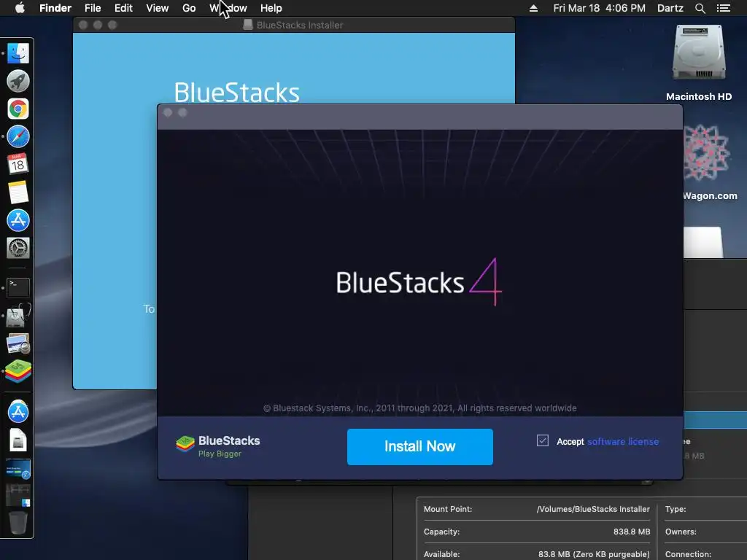Open App Store icon below Notes
The width and height of the screenshot is (747, 560).
[x=18, y=220]
